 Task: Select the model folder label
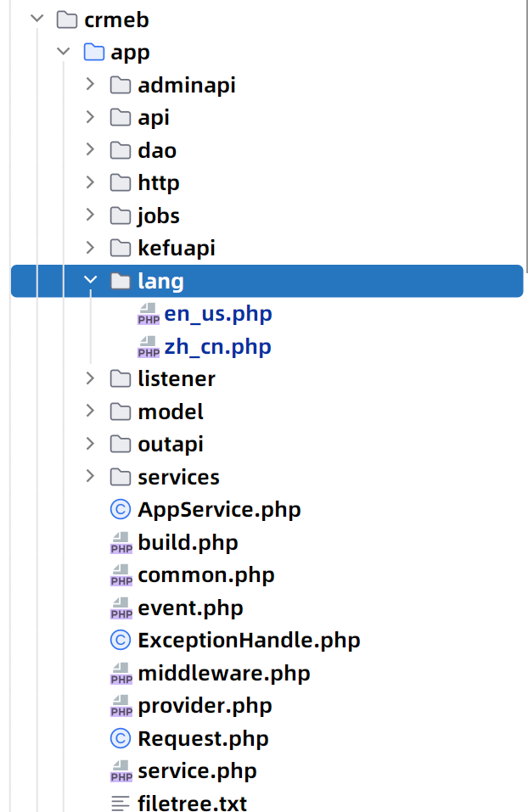point(171,412)
